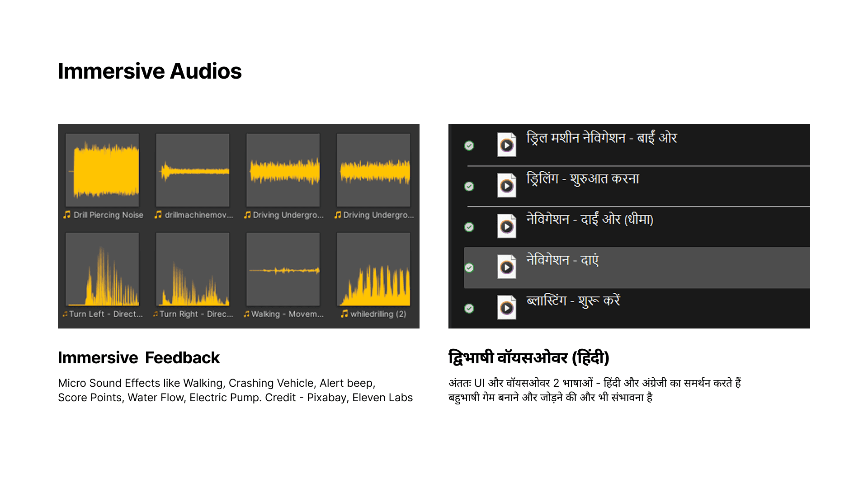The width and height of the screenshot is (868, 488).
Task: Play audio file ब्लास्टिंग - शुरू करें
Action: click(506, 308)
